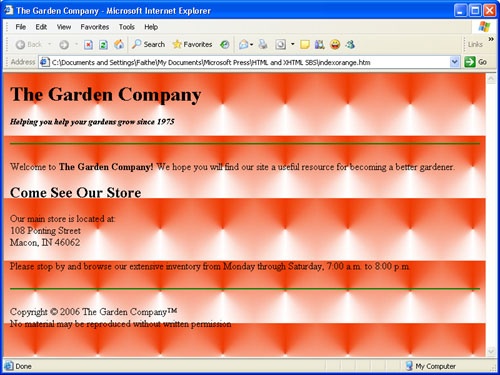Click inside the Address URL field
The width and height of the screenshot is (500, 375).
click(x=248, y=62)
